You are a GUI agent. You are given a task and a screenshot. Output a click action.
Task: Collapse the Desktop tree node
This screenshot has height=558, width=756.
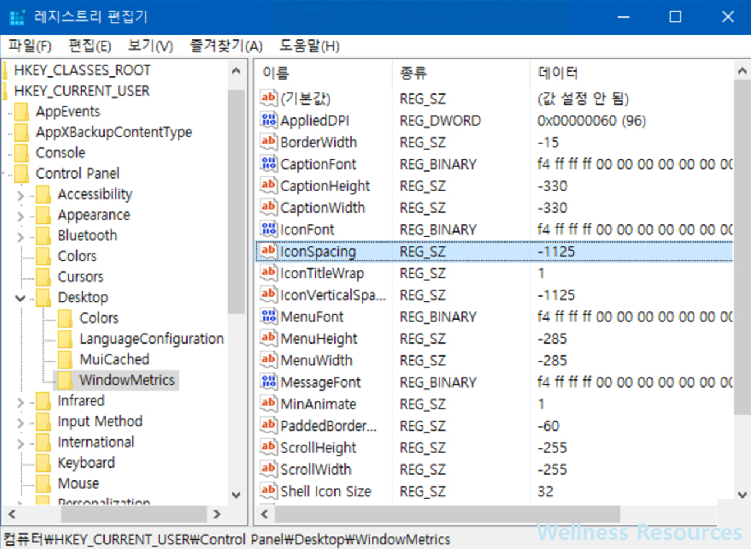pyautogui.click(x=21, y=298)
